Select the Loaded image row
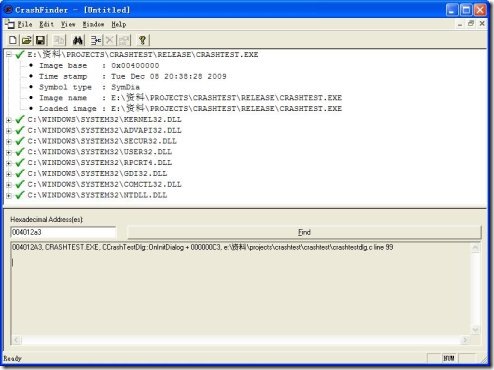 pos(190,108)
